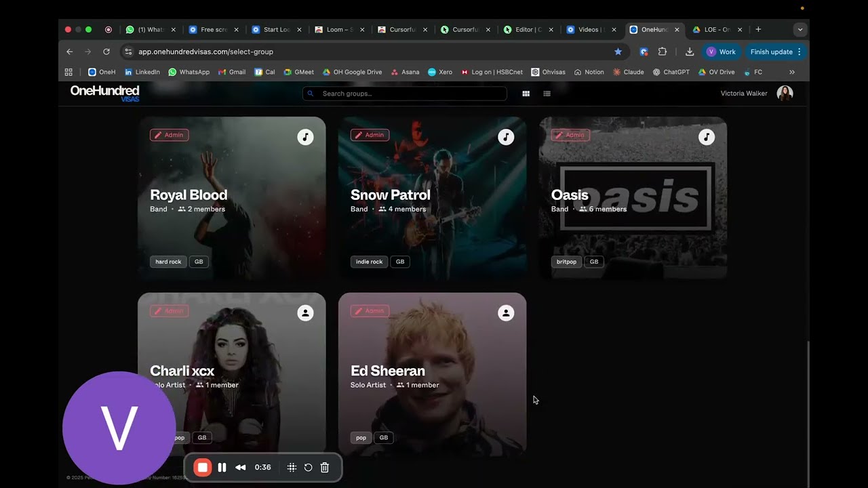Open the Royal Blood group title
The width and height of the screenshot is (868, 488).
pyautogui.click(x=189, y=195)
